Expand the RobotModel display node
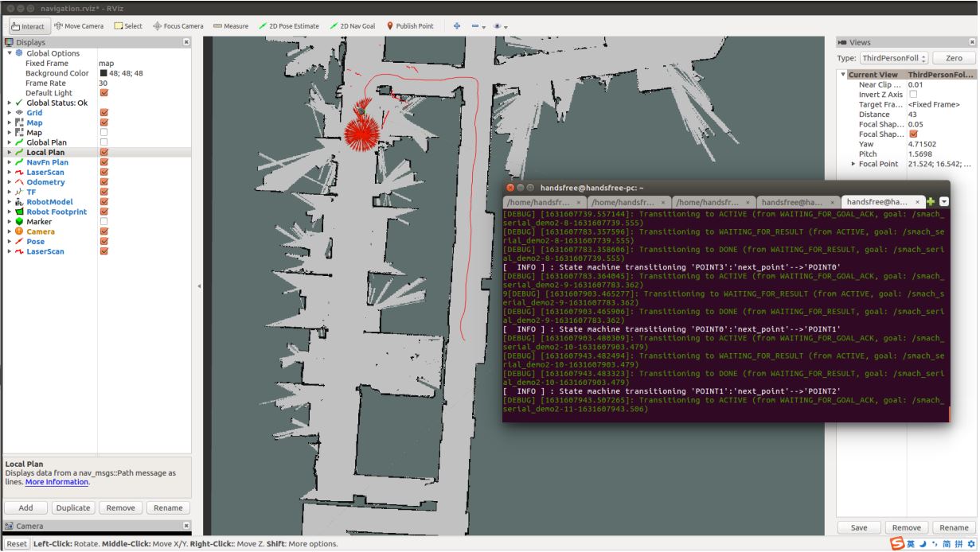 [10, 202]
